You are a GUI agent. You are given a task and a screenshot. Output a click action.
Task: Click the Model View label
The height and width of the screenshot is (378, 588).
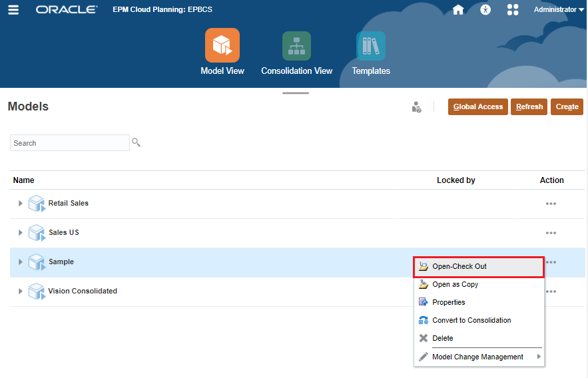click(222, 71)
